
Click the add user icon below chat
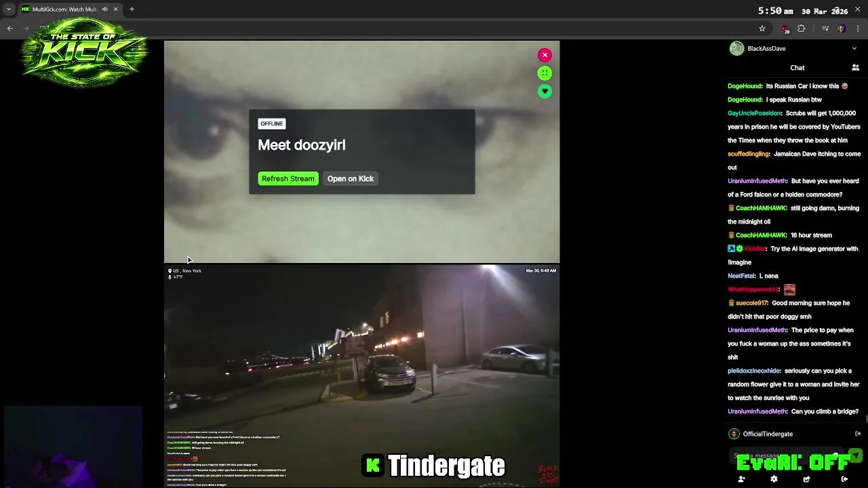click(x=741, y=479)
